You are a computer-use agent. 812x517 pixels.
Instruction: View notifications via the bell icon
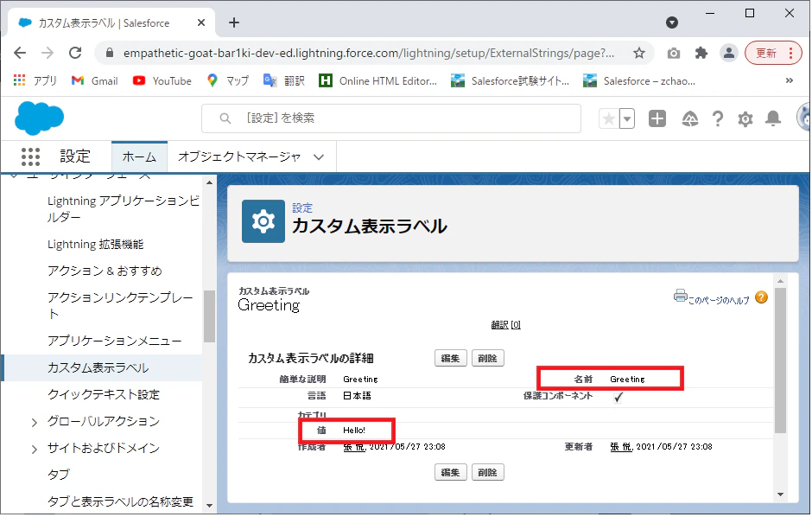tap(773, 118)
